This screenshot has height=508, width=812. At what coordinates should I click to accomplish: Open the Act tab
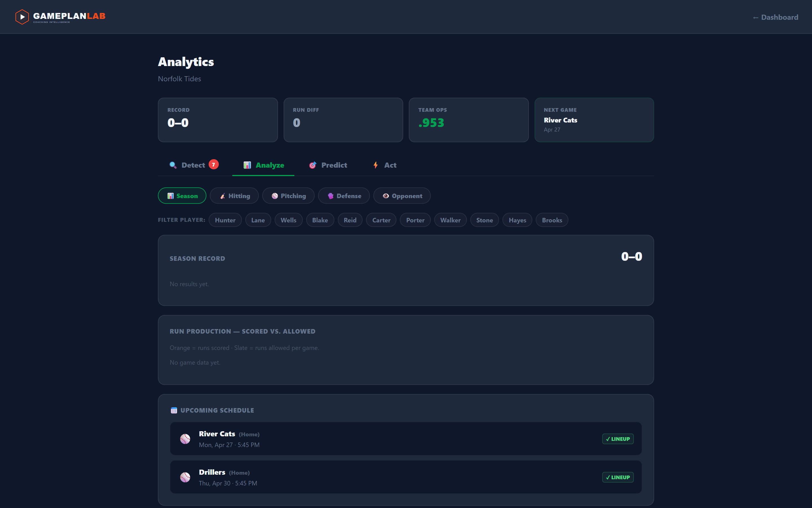385,165
